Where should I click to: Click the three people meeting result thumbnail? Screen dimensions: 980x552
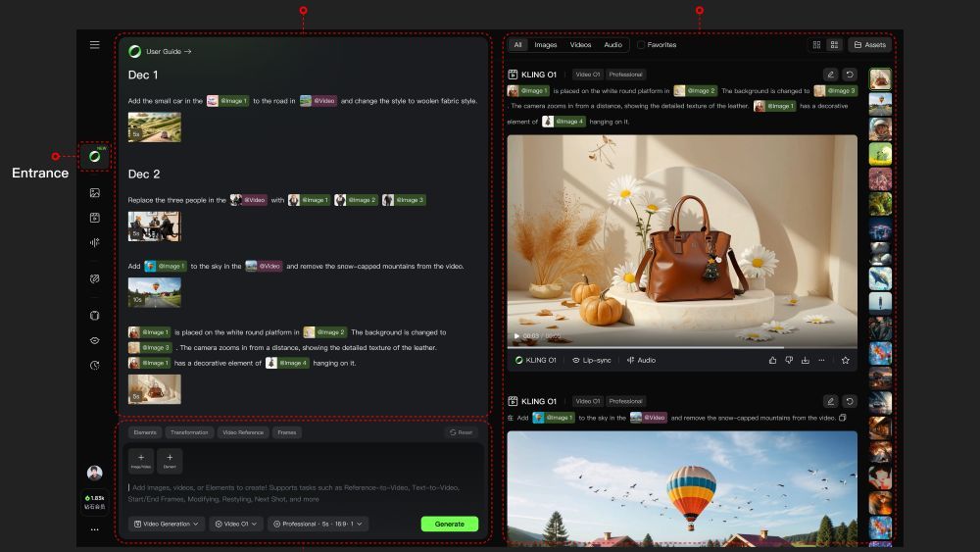(x=155, y=226)
